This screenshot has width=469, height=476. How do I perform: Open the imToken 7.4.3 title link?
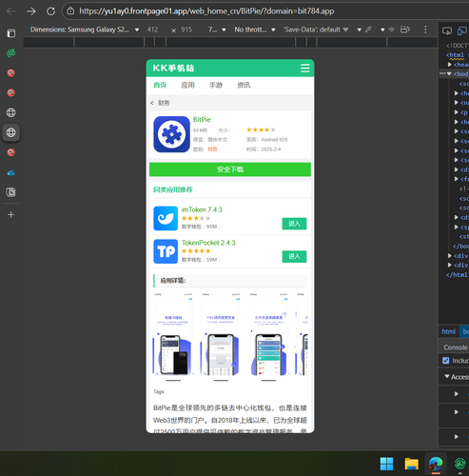click(x=202, y=209)
